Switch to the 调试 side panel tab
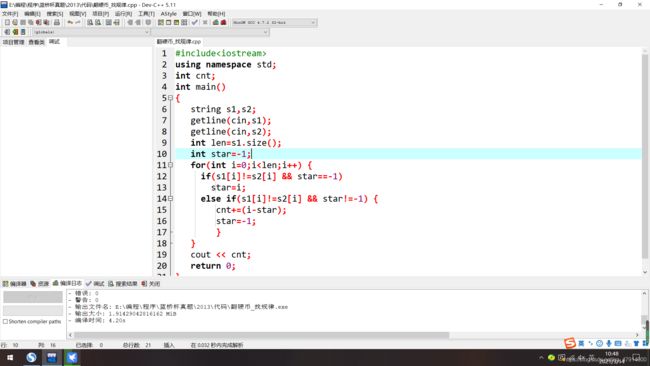This screenshot has height=366, width=650. pos(54,42)
